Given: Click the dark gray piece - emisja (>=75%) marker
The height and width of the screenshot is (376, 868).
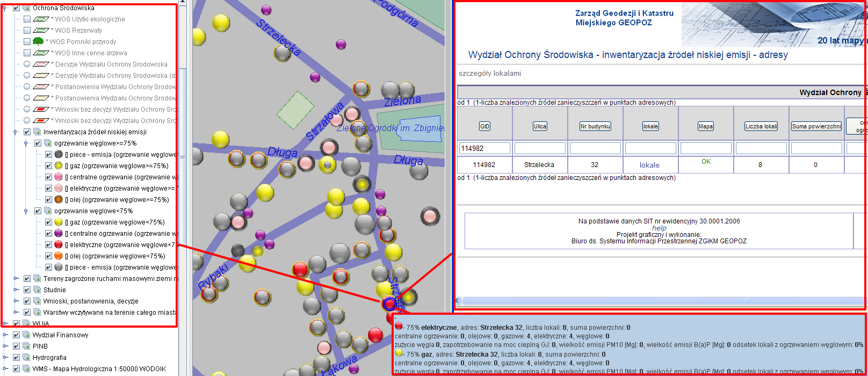Looking at the screenshot, I should tap(59, 155).
